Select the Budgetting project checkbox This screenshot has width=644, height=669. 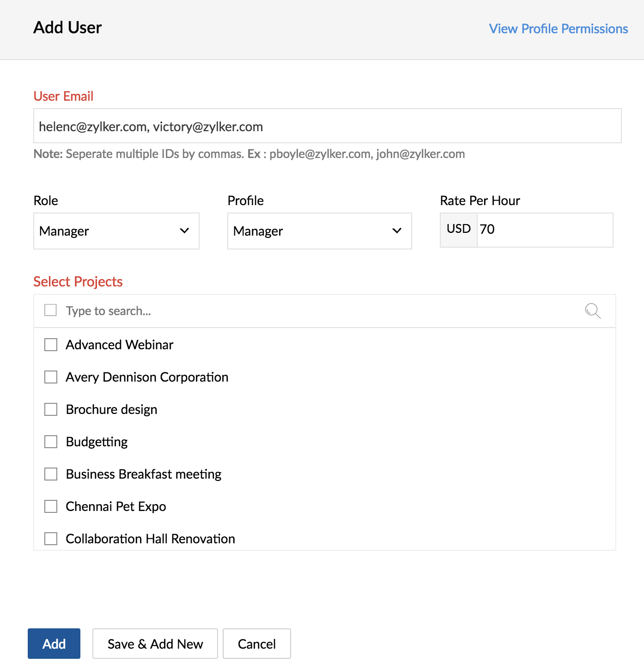[51, 442]
